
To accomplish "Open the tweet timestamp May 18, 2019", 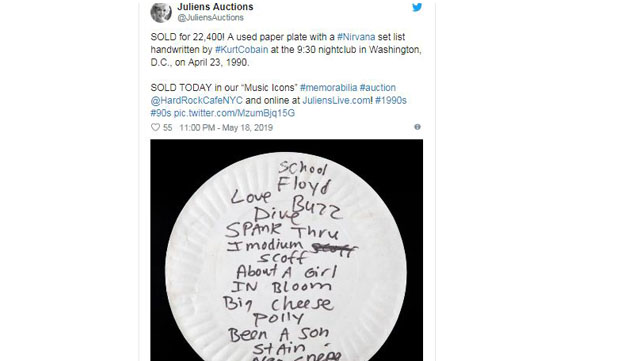I will 226,128.
